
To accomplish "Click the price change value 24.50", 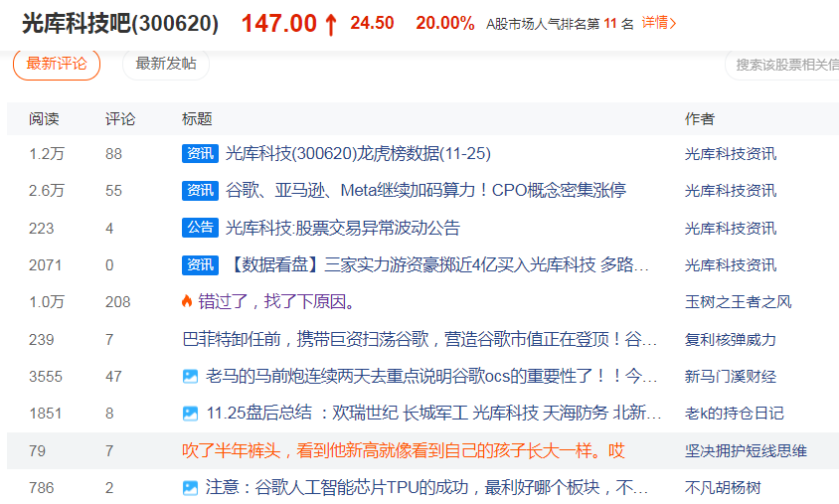I will (x=372, y=23).
